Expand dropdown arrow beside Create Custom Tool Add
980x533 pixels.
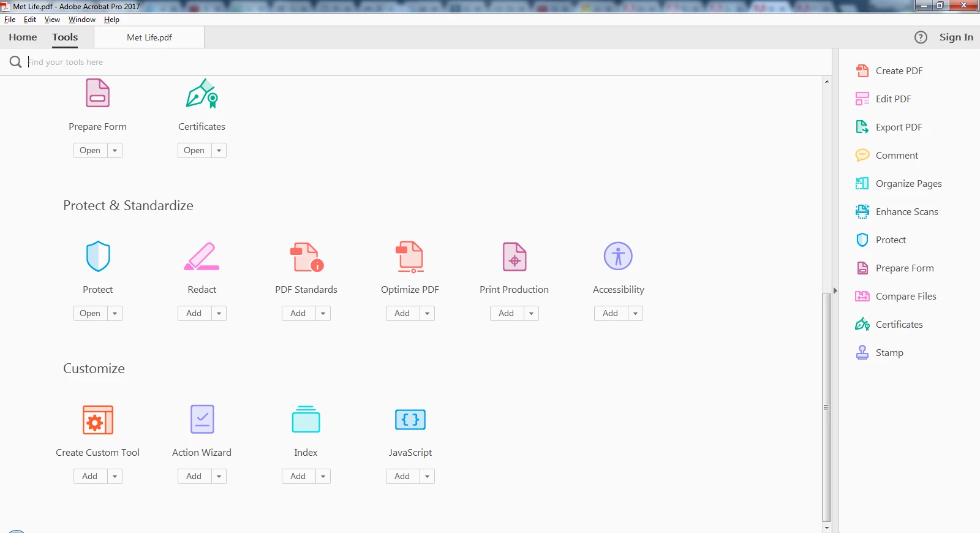click(115, 476)
